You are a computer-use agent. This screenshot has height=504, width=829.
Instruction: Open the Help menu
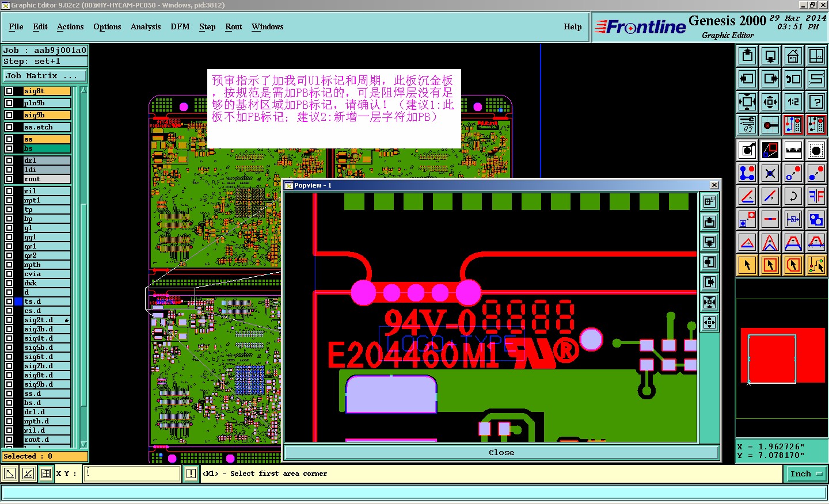[x=573, y=26]
